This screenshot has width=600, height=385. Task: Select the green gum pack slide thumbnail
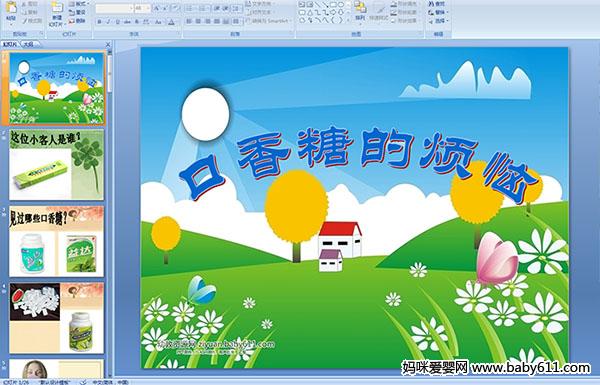pos(56,165)
